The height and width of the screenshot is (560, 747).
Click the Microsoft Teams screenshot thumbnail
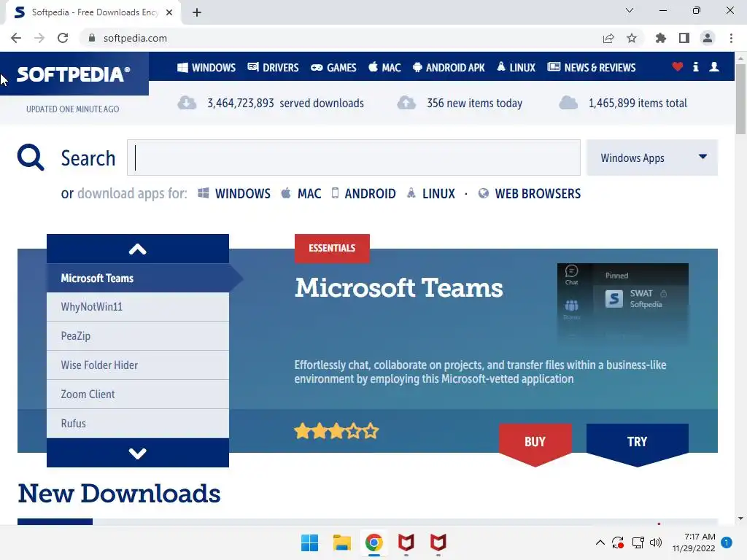[x=623, y=304]
